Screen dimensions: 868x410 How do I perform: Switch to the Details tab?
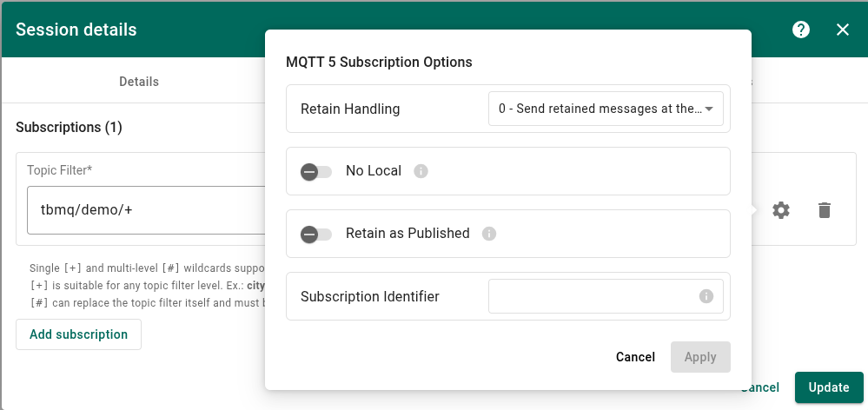[x=139, y=82]
